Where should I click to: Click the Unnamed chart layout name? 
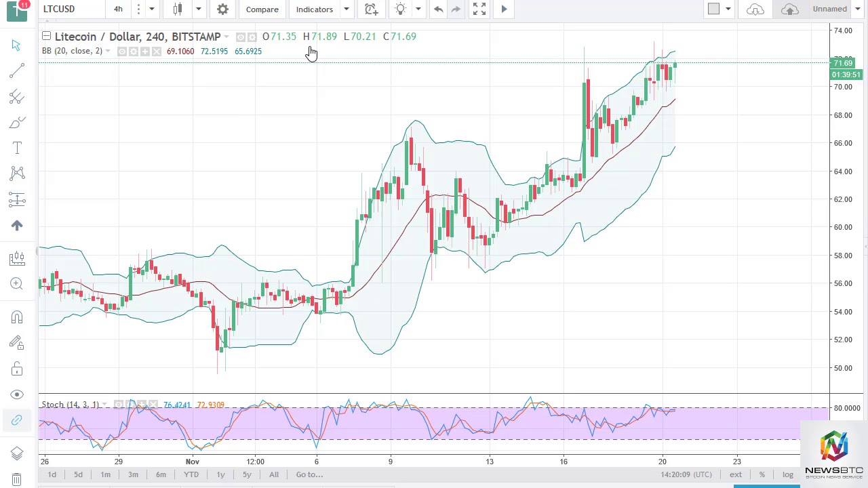point(829,9)
